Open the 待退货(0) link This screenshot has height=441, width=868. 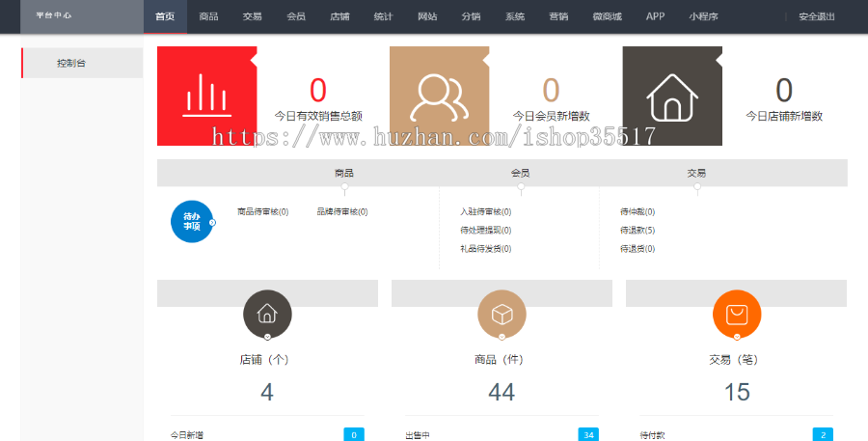coord(637,249)
